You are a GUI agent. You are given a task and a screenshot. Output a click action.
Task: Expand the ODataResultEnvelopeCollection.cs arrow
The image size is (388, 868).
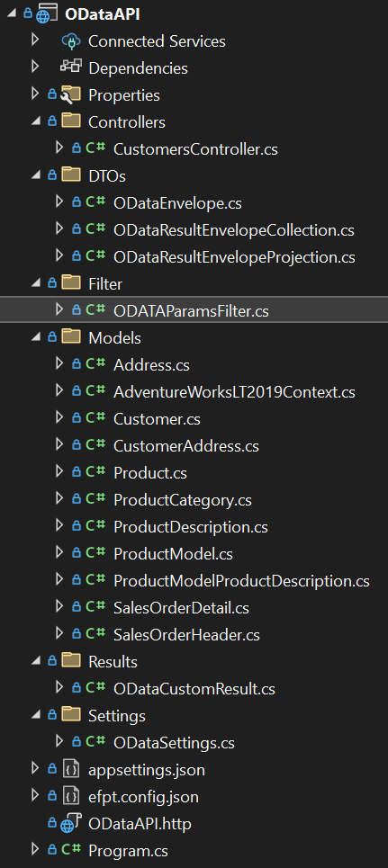pos(59,228)
